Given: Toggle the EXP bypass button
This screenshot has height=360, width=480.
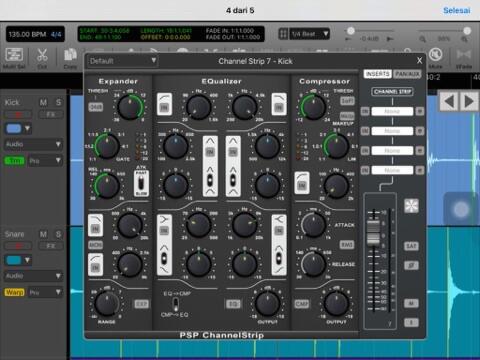Looking at the screenshot, I should (141, 304).
